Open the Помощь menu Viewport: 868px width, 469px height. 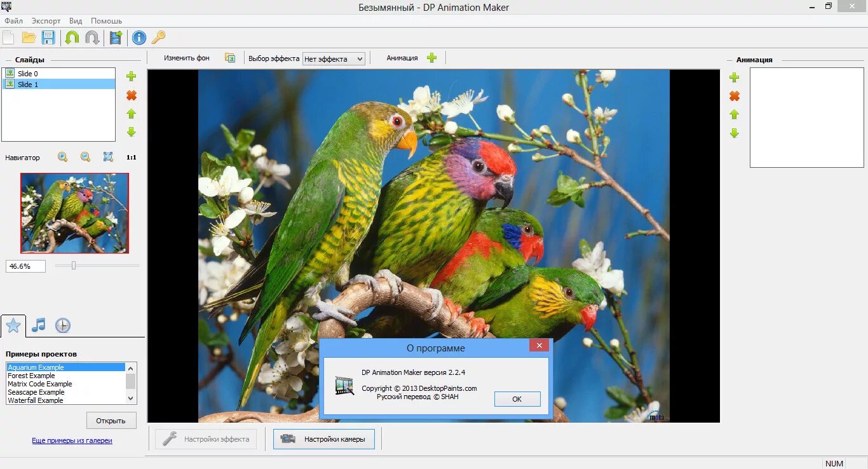coord(106,21)
